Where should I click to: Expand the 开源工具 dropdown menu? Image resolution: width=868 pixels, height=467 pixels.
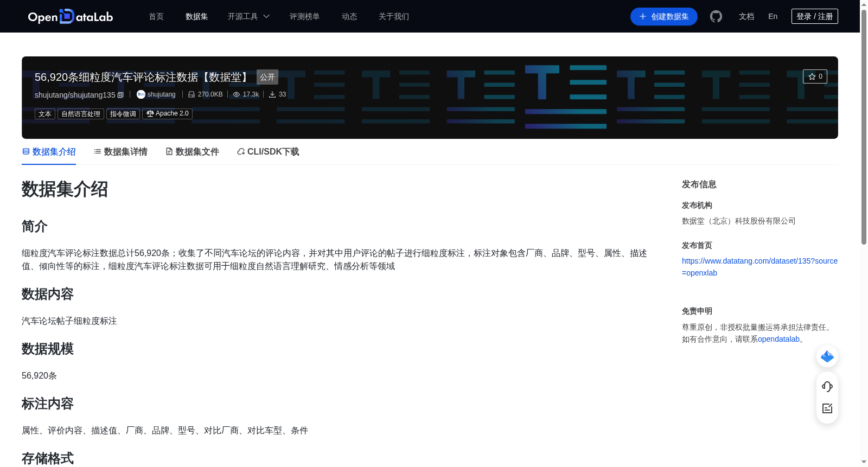coord(248,16)
